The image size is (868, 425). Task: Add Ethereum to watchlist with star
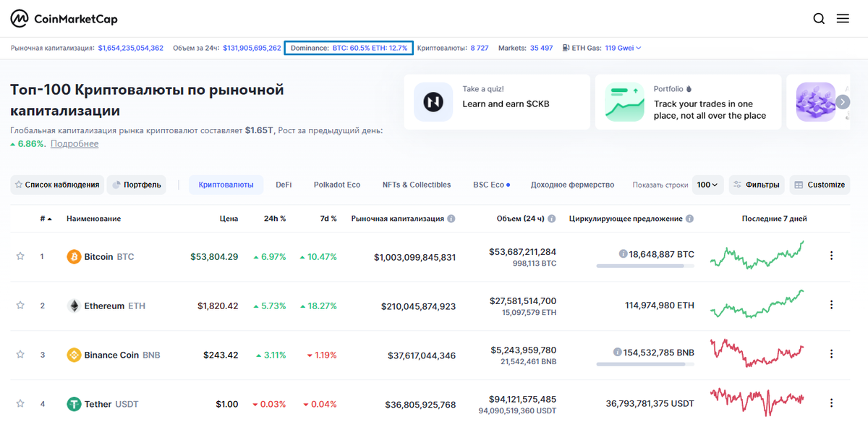point(20,306)
